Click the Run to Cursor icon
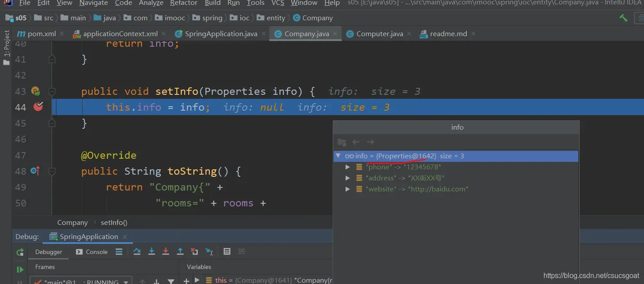The width and height of the screenshot is (644, 284). (x=209, y=251)
